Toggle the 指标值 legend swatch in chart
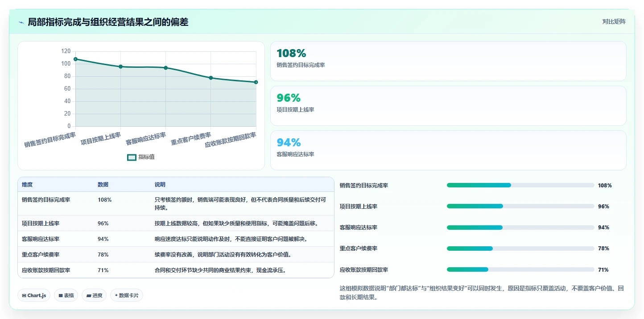 132,157
